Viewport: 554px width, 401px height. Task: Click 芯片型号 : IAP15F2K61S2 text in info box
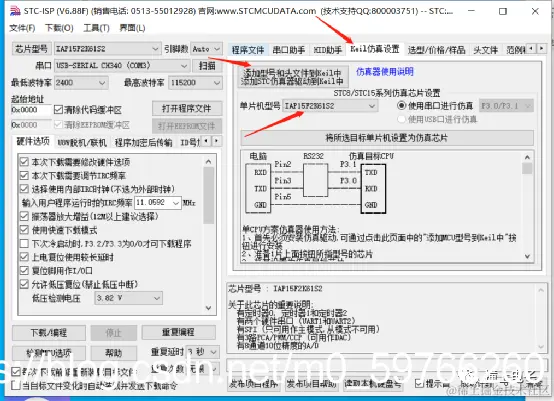[x=275, y=289]
